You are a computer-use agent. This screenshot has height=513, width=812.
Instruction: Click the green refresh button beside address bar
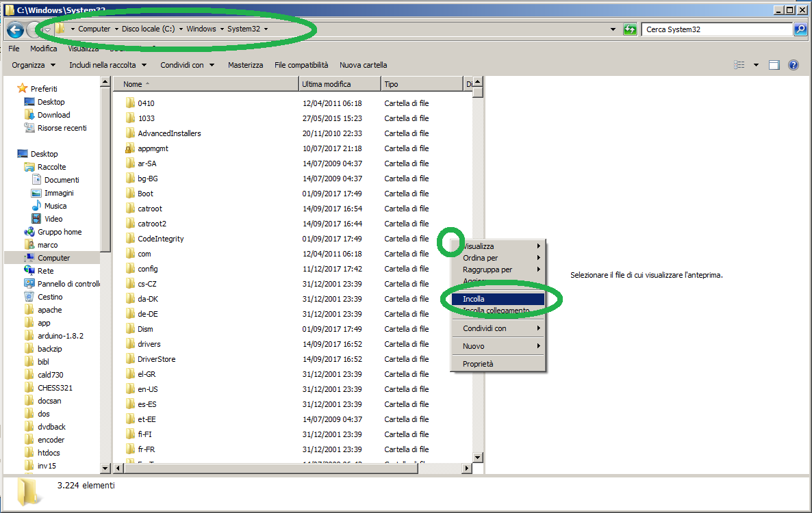pos(630,29)
